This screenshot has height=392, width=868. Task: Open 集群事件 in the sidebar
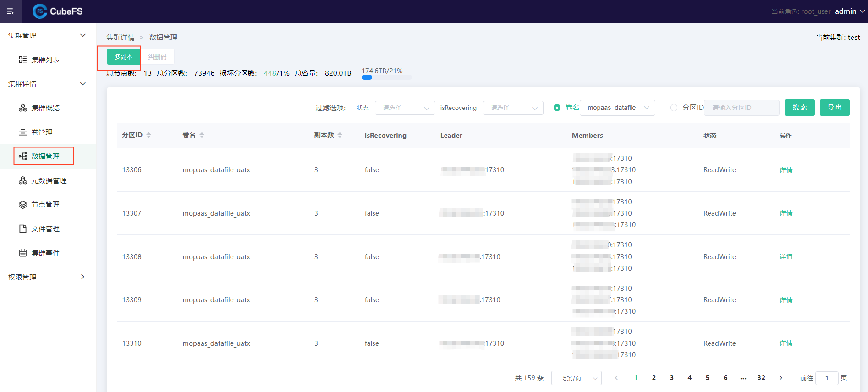coord(45,253)
